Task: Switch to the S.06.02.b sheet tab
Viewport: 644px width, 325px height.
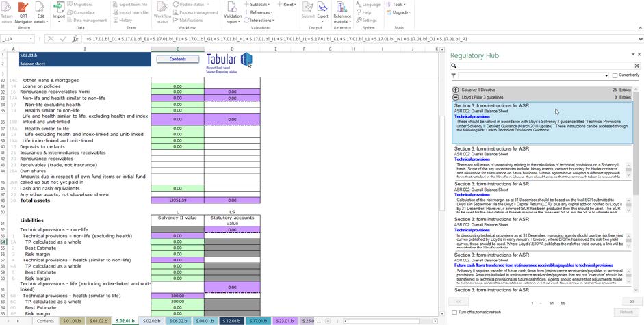Action: 177,321
